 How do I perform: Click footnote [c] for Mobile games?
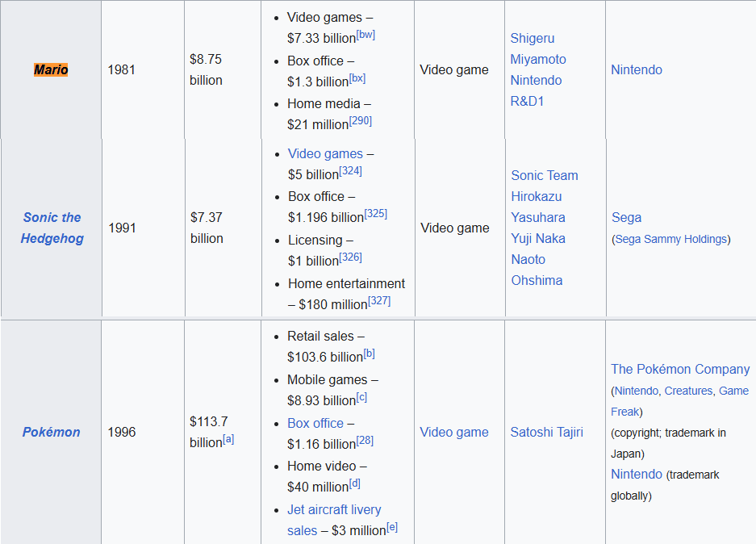coord(361,397)
